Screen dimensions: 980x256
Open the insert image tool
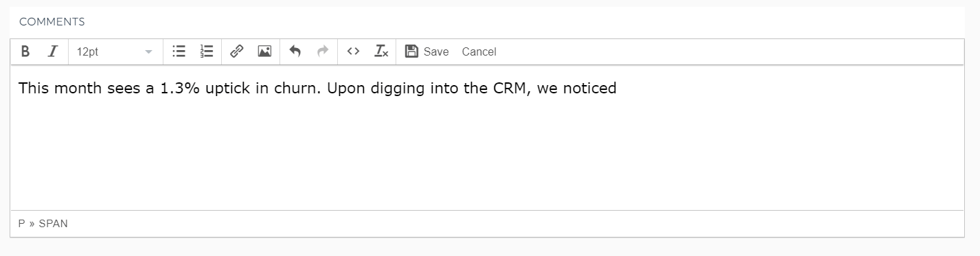[x=264, y=51]
